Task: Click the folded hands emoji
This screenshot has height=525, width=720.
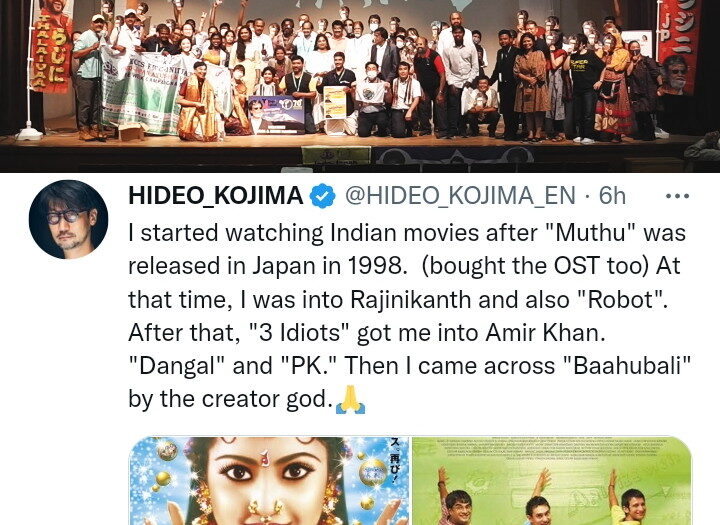Action: click(x=350, y=400)
